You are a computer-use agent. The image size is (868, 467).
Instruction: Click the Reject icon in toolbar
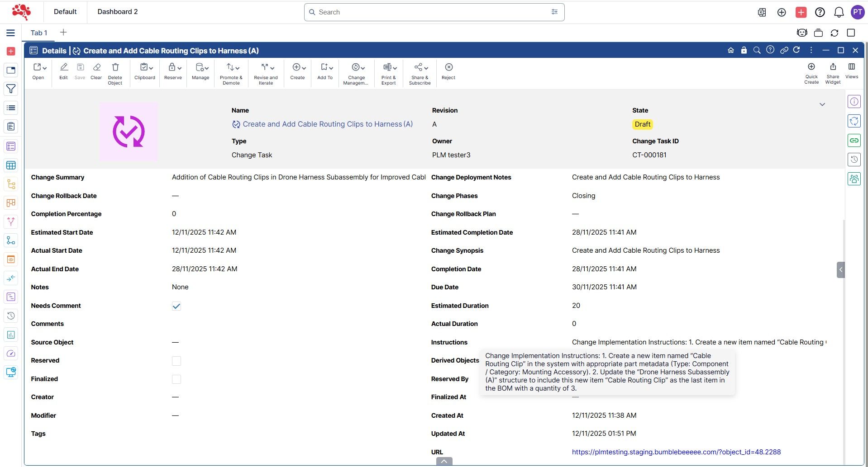(448, 67)
